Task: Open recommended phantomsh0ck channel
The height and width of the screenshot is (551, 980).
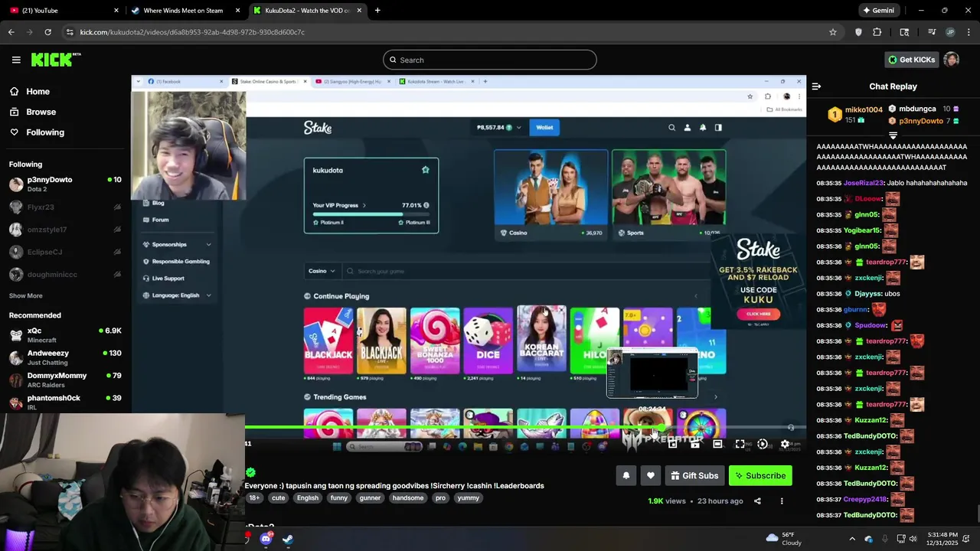Action: click(x=65, y=402)
